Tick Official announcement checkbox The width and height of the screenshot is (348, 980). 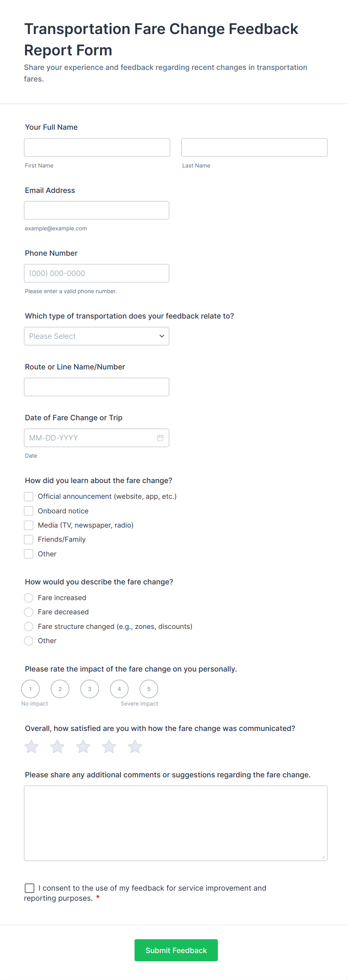click(x=28, y=497)
